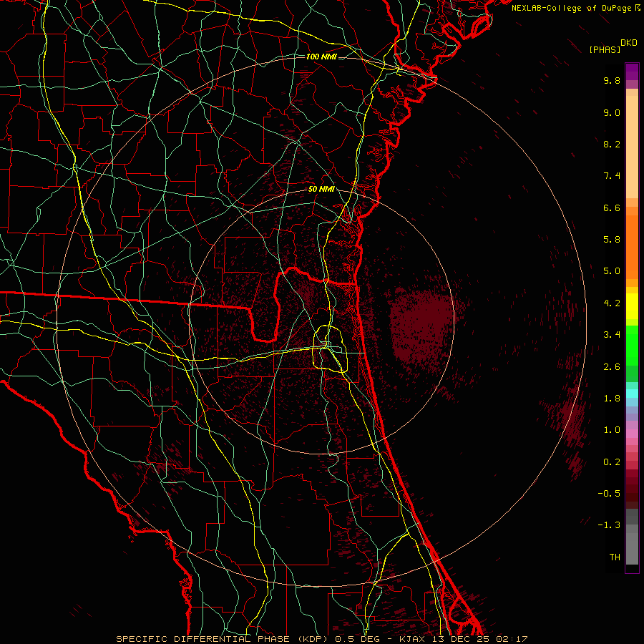Click the NEXLAB-College of DuPage label
This screenshot has height=644, width=644.
571,8
